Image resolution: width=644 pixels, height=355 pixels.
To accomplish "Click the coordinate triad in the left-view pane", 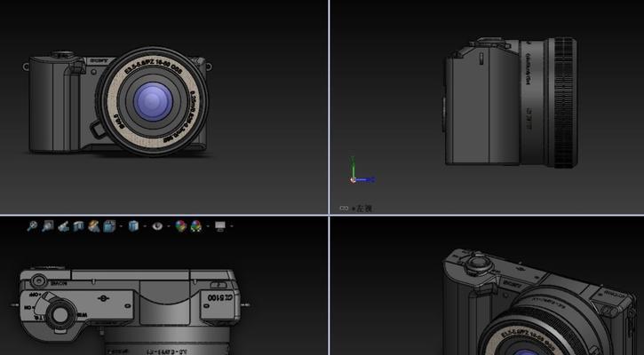I will click(362, 170).
